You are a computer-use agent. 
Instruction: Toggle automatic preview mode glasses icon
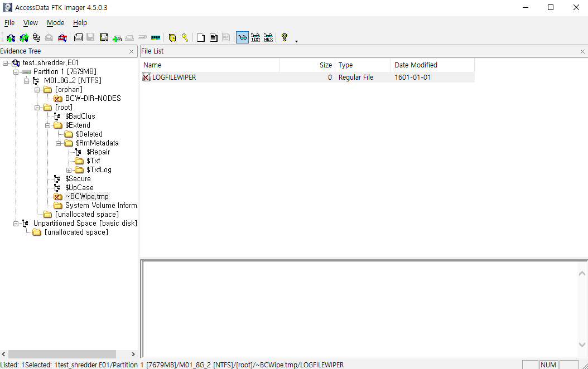tap(242, 37)
